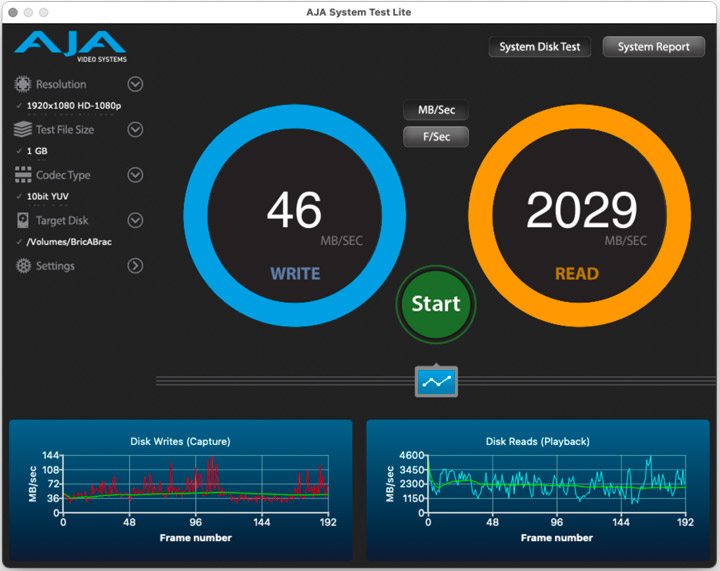
Task: Click the Disk Reads (Playback) title
Action: (x=538, y=442)
